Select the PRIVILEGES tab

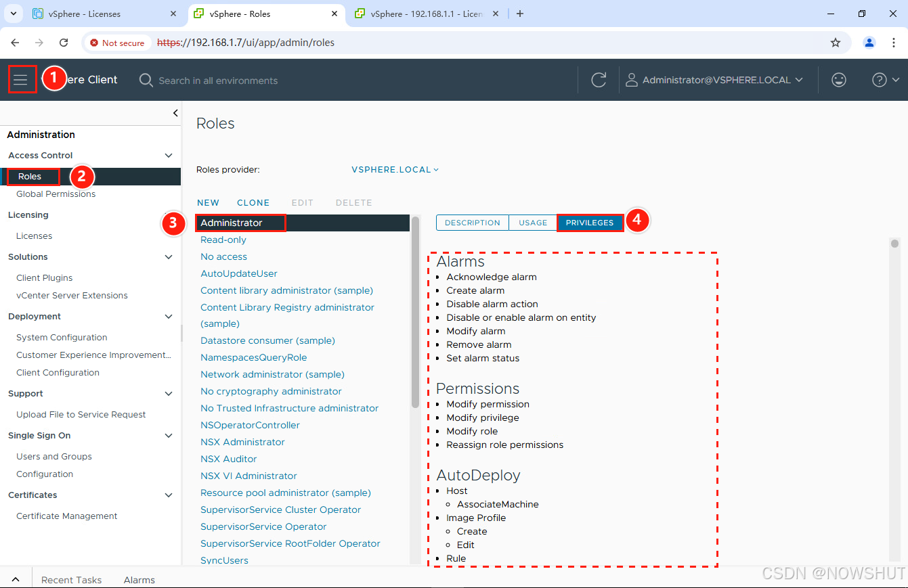click(x=590, y=223)
